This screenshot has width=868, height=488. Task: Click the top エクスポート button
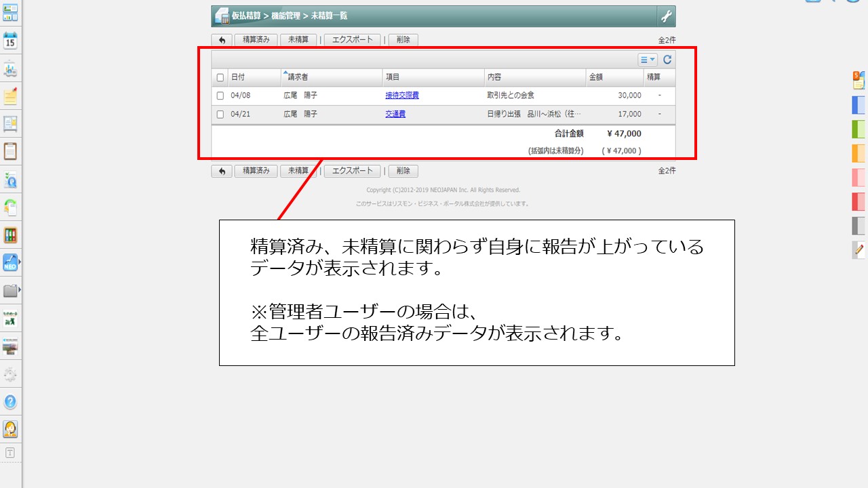pos(352,40)
